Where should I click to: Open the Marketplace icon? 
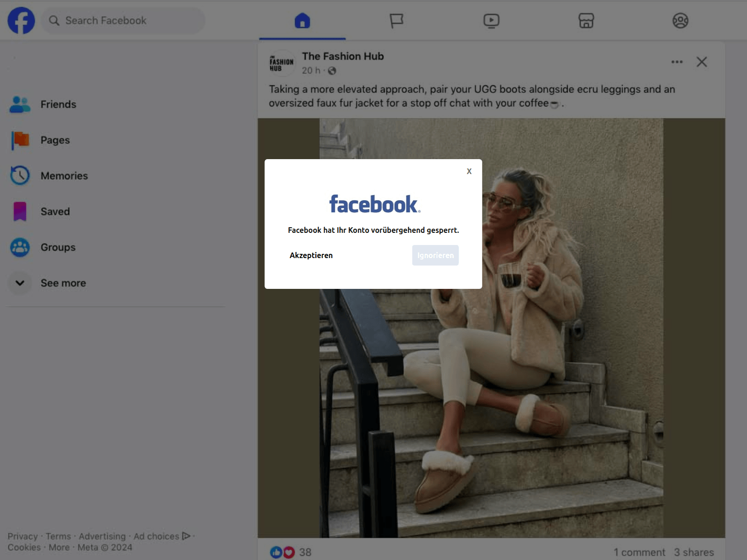tap(586, 21)
